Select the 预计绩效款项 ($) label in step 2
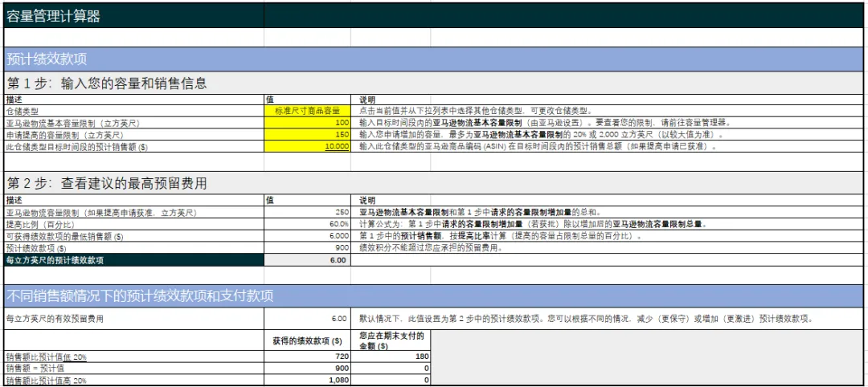 pyautogui.click(x=134, y=247)
